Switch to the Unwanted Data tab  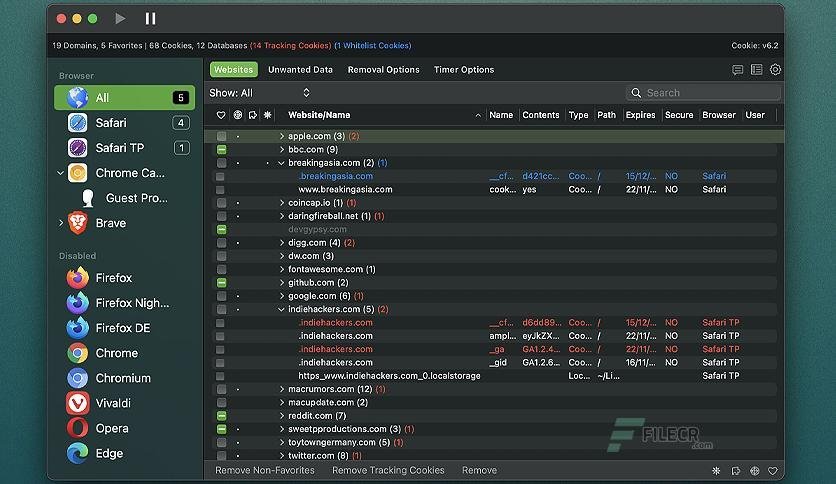(300, 70)
